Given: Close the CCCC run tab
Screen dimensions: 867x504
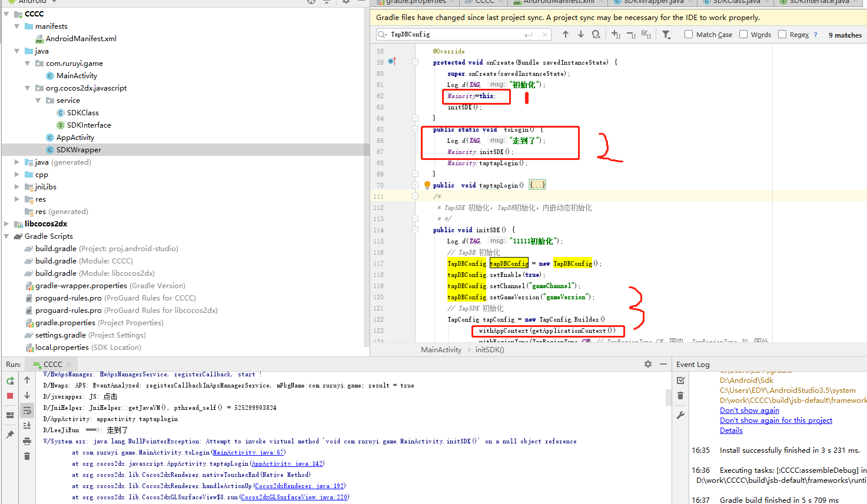Looking at the screenshot, I should 70,365.
